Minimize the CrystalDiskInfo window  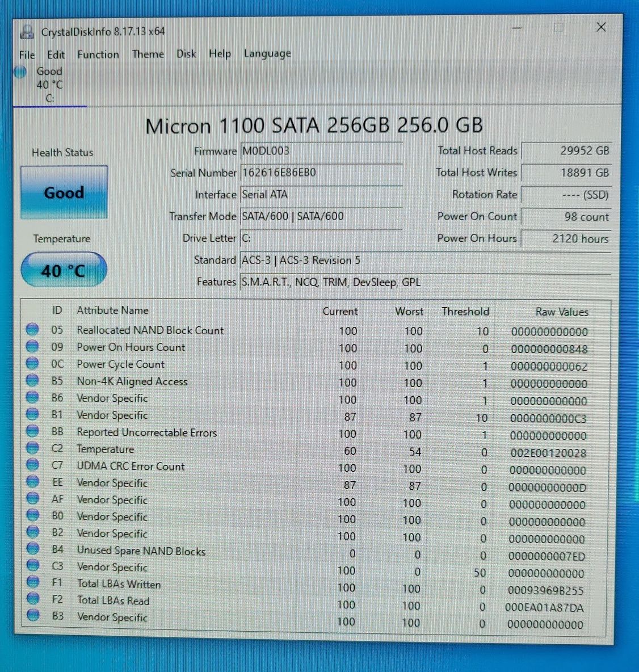coord(517,28)
